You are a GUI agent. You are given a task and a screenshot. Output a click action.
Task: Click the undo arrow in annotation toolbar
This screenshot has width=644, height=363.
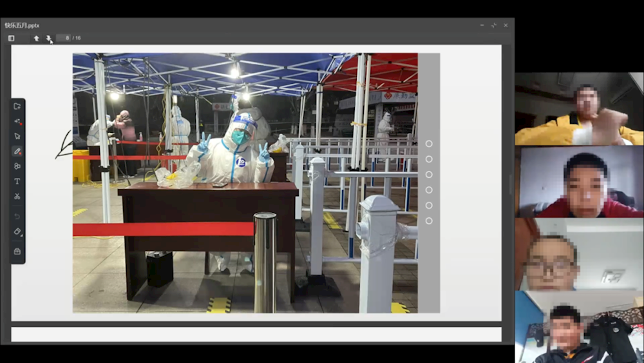17,216
